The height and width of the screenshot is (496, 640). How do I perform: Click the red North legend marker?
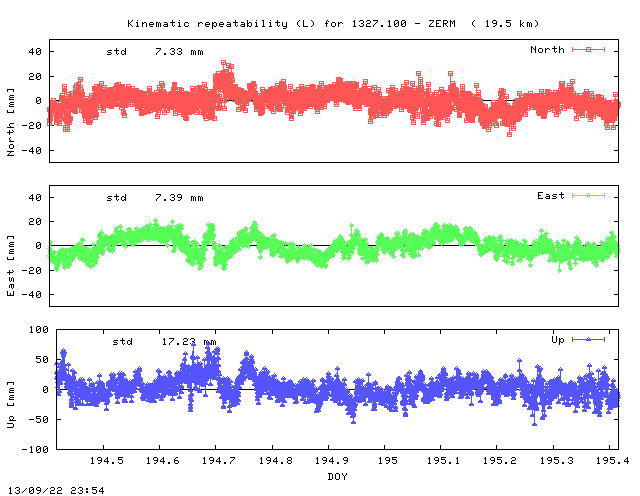[588, 50]
